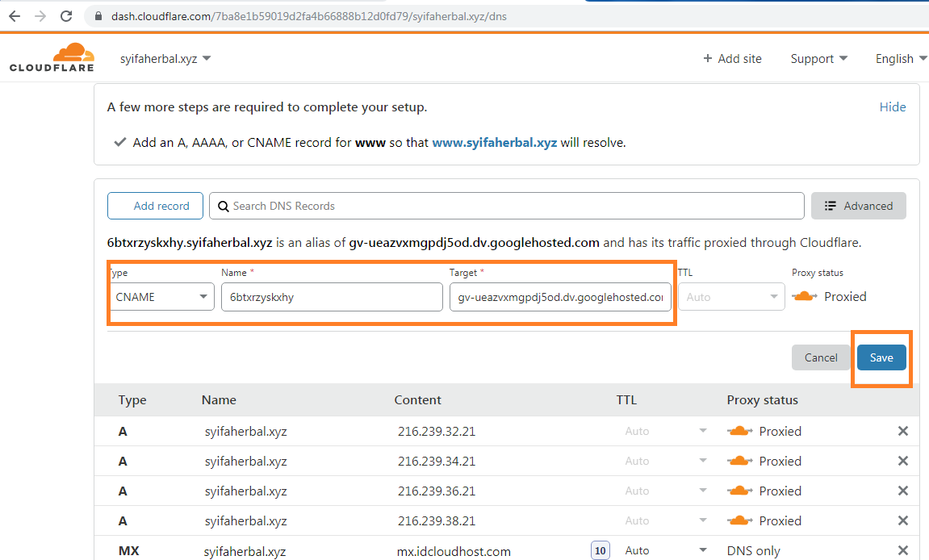This screenshot has width=929, height=560.
Task: Open the TTL Auto dropdown in record form
Action: [732, 297]
